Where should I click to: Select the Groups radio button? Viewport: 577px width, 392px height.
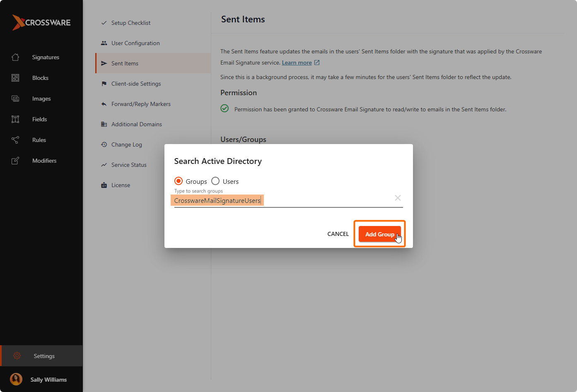pos(179,181)
